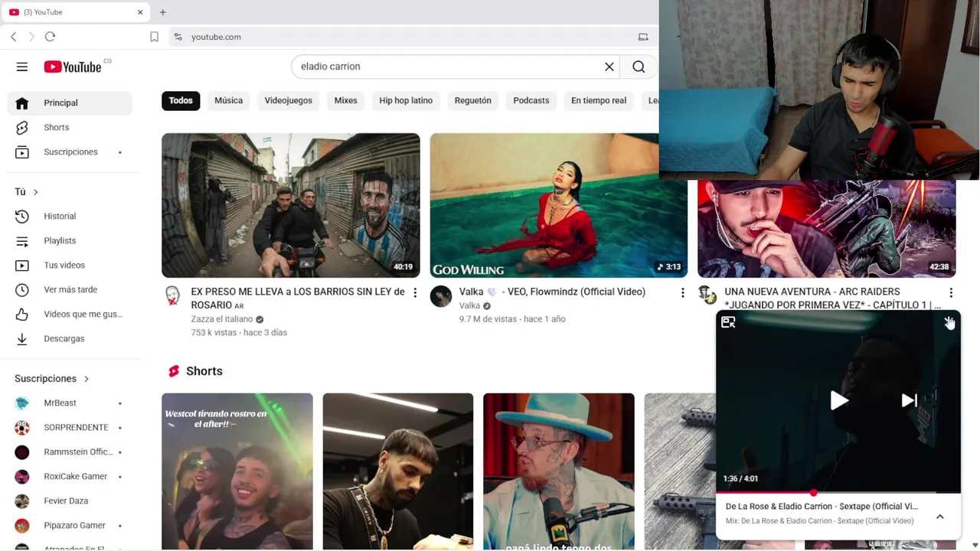Open options menu for Valka VEO video
980x551 pixels.
pos(682,292)
